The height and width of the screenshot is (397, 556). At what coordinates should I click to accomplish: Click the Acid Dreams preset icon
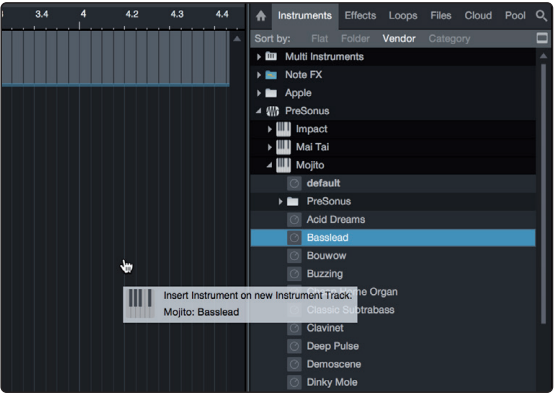(294, 219)
